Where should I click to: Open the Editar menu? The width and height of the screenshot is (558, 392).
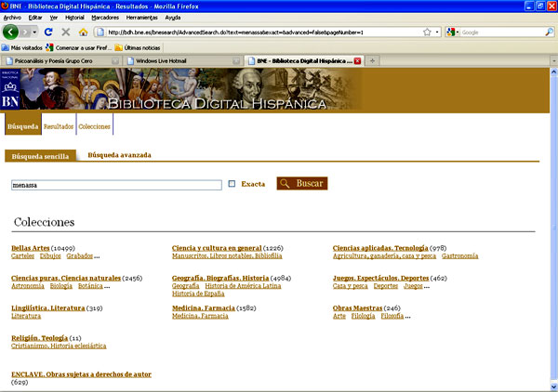(35, 18)
